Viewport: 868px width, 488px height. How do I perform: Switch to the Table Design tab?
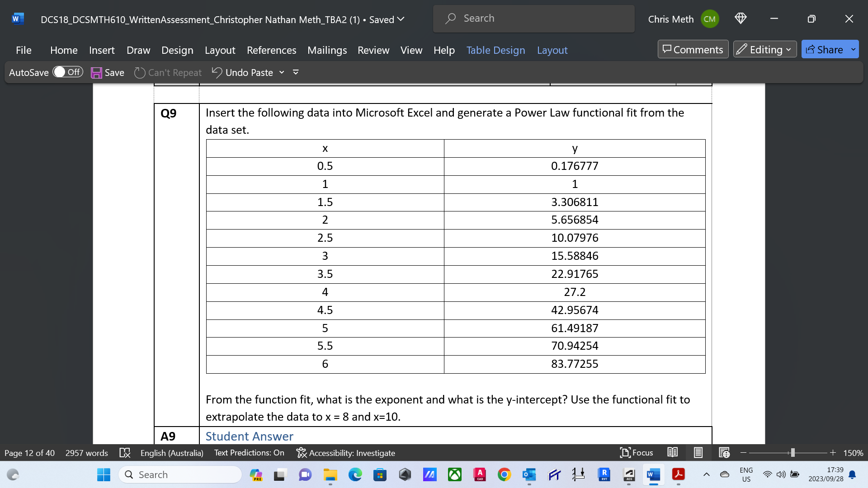[495, 50]
